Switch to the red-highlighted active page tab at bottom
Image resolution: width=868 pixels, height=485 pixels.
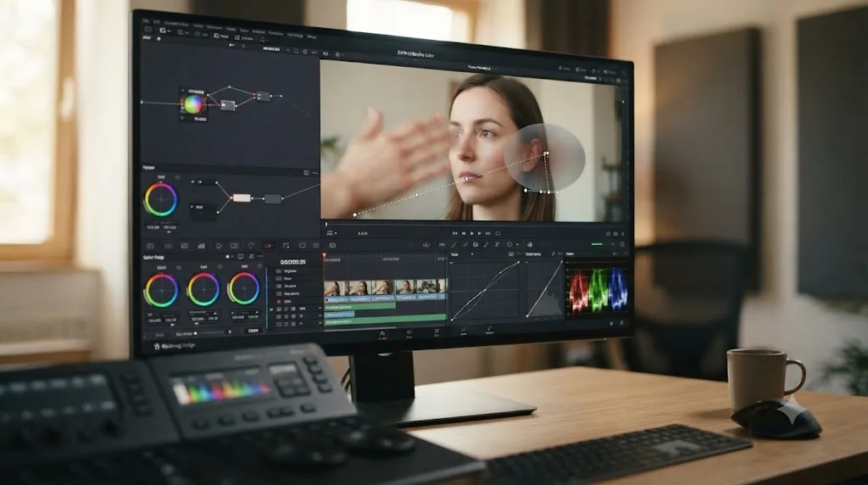coord(382,335)
